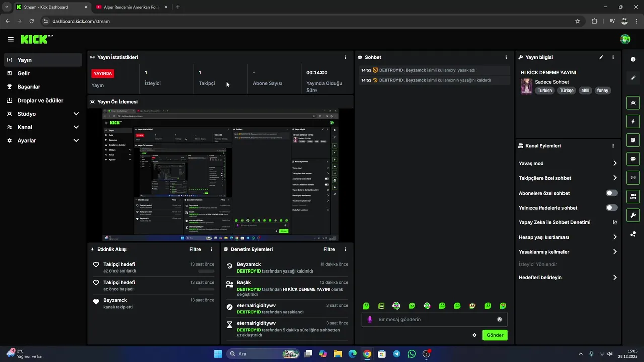Toggle wrench stream info icon in right sidebar
The height and width of the screenshot is (362, 644).
[x=633, y=215]
